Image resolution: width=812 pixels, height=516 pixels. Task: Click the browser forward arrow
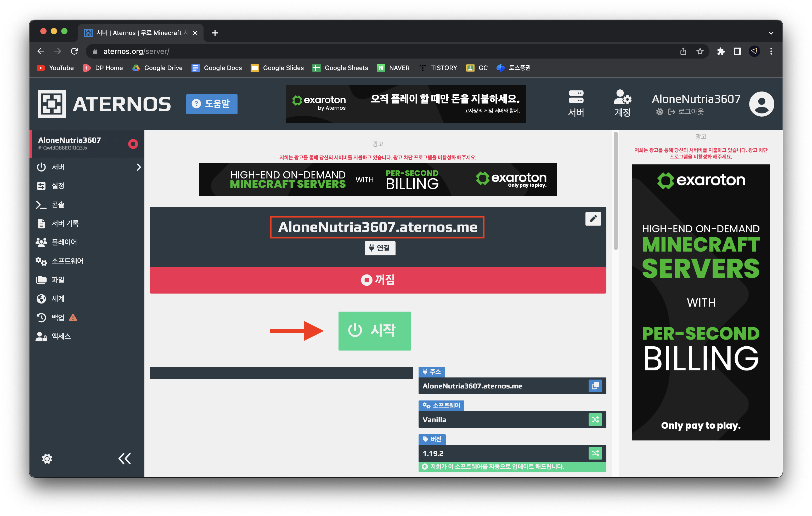click(58, 51)
